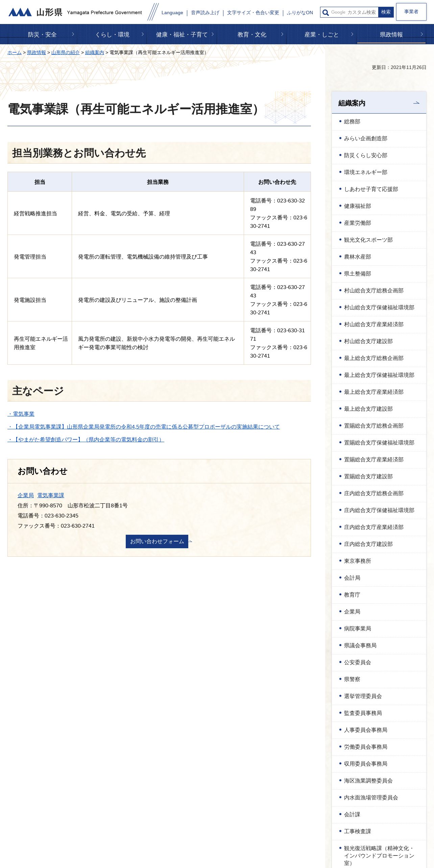This screenshot has height=868, width=434.
Task: Click 経営戦略推進担当 table cell
Action: 40,213
